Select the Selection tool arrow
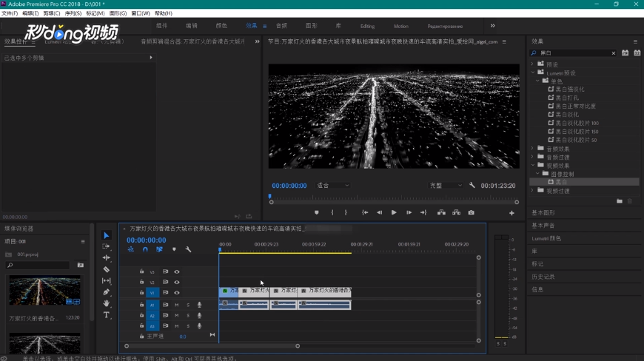 [107, 235]
